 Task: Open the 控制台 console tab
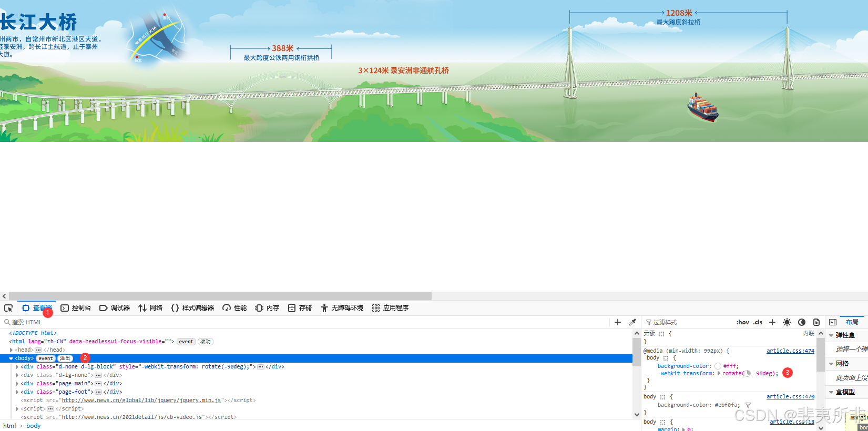pos(76,308)
